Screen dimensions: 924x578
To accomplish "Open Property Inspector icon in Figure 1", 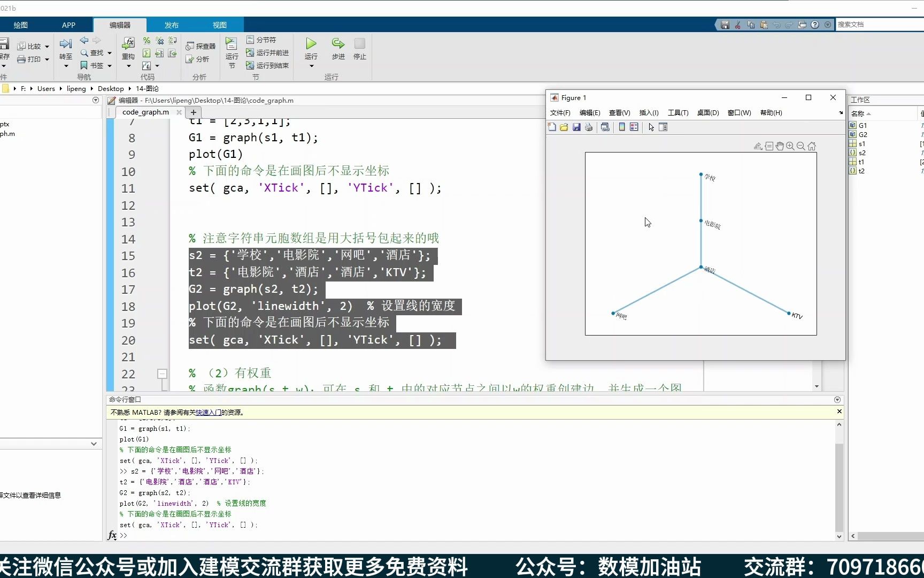I will tap(663, 127).
